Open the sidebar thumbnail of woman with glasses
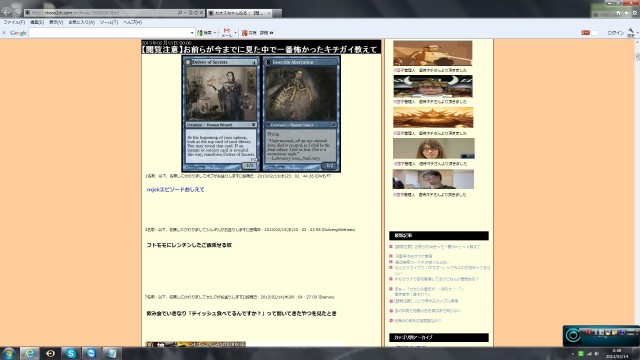Image resolution: width=640 pixels, height=360 pixels. point(433,149)
